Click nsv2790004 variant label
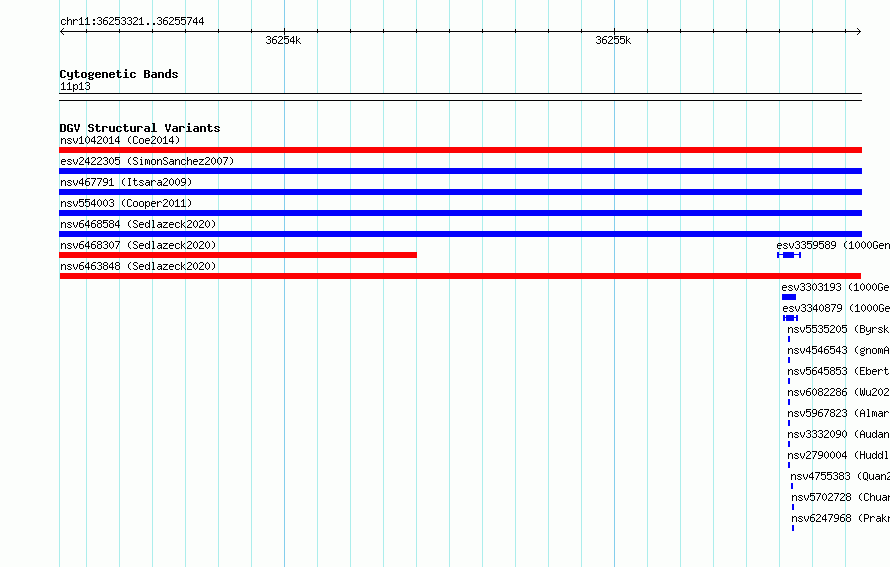This screenshot has width=890, height=567. point(838,455)
